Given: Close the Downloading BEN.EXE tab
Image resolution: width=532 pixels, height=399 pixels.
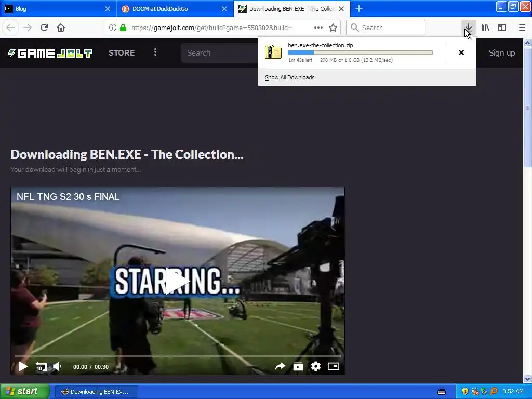Looking at the screenshot, I should pyautogui.click(x=341, y=9).
